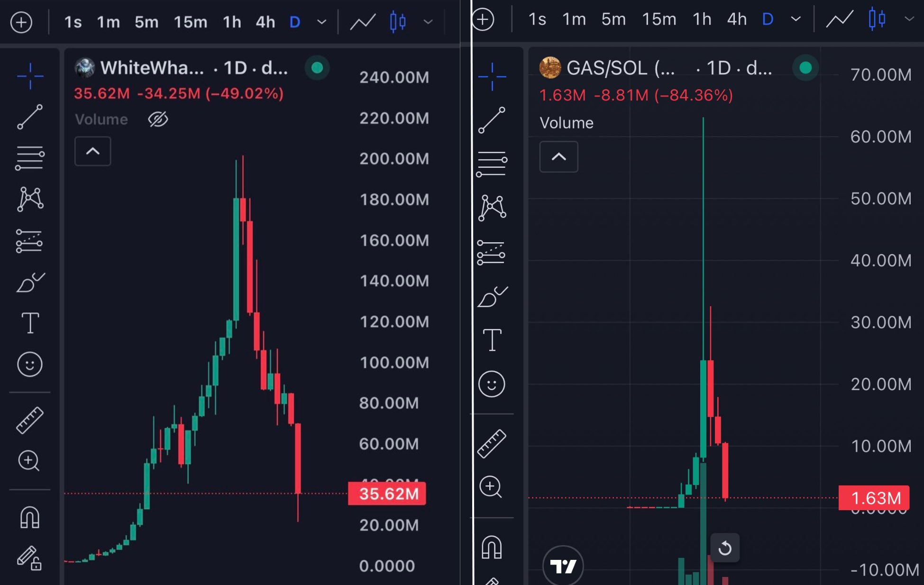
Task: Select the trend line tool in left chart
Action: [x=30, y=117]
